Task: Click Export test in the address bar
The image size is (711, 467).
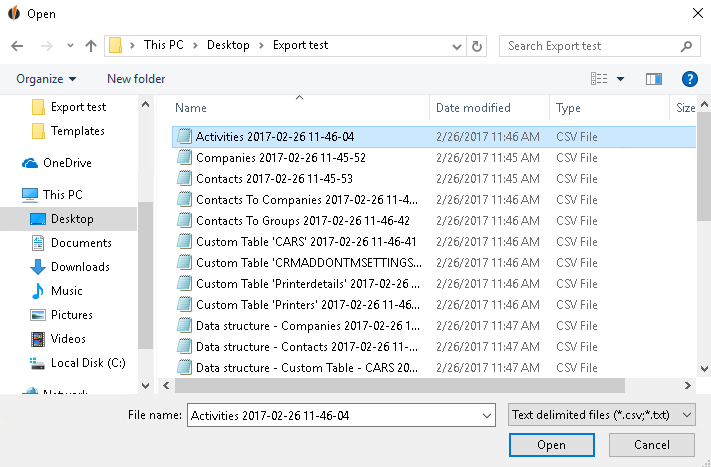Action: click(300, 45)
